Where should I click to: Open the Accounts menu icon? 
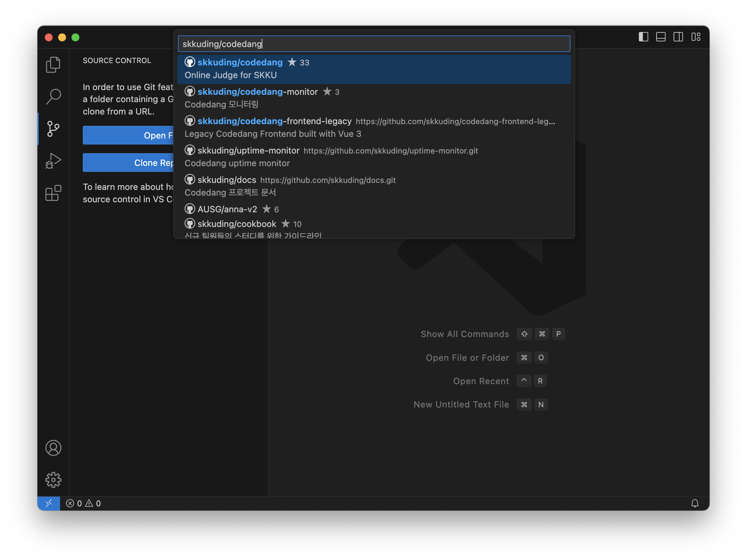point(53,448)
